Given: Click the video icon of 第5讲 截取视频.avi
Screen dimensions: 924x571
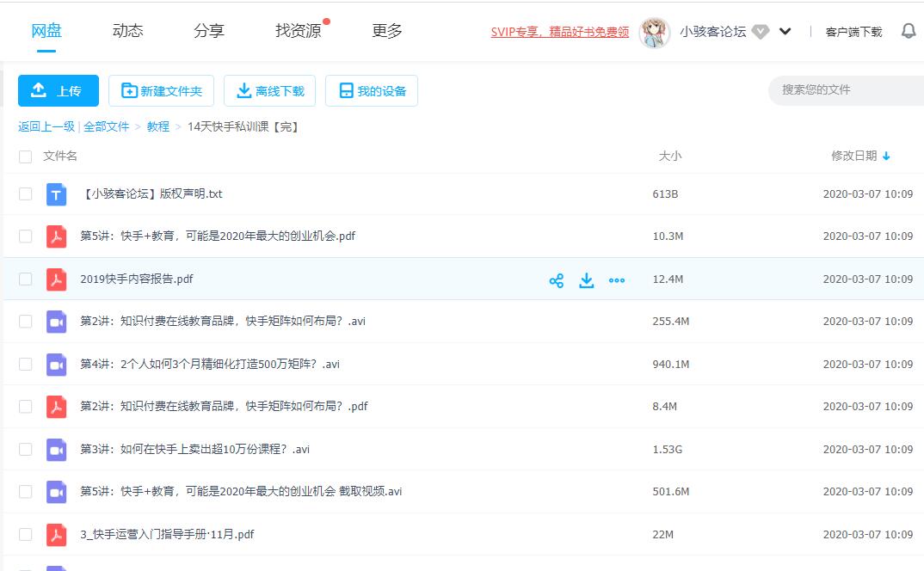Looking at the screenshot, I should 56,492.
